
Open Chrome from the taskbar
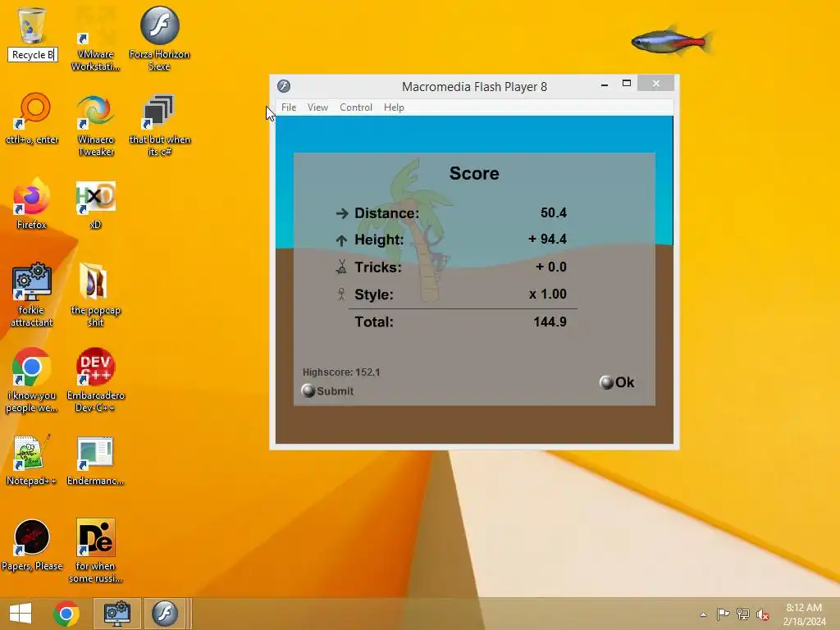pyautogui.click(x=66, y=614)
